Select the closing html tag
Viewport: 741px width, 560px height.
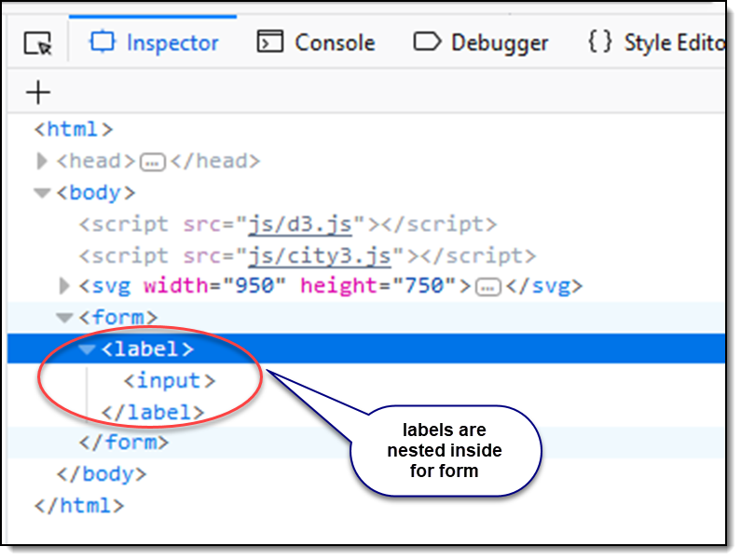[79, 505]
